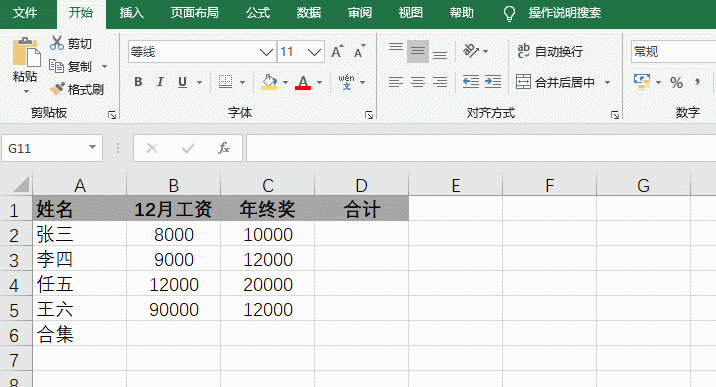Open the font size dropdown
The image size is (716, 387).
coord(314,52)
